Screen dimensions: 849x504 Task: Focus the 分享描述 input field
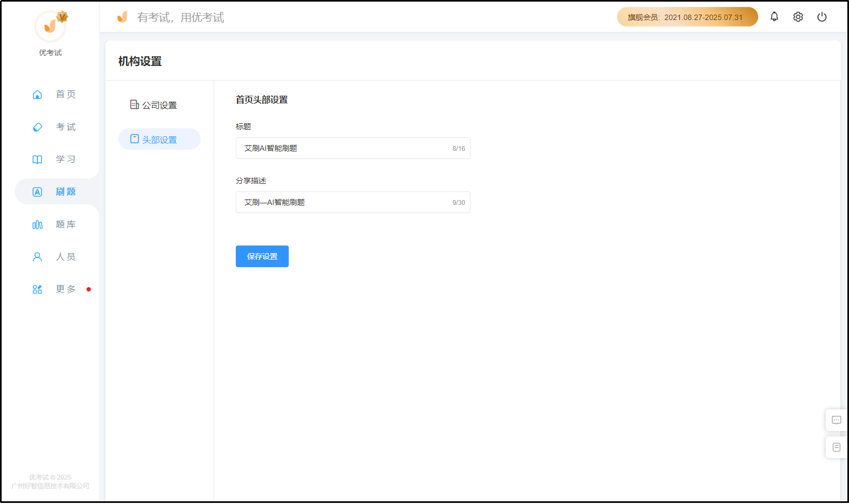[353, 202]
